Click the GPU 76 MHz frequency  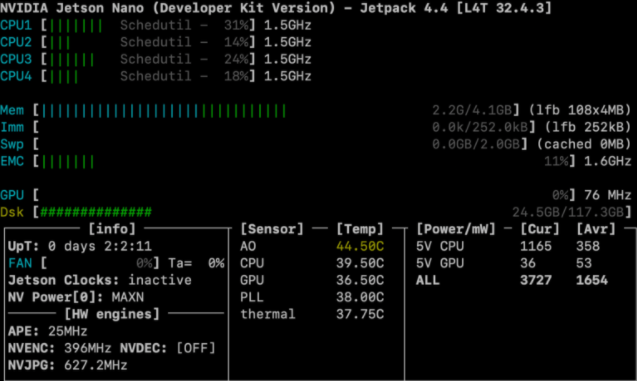tap(607, 195)
